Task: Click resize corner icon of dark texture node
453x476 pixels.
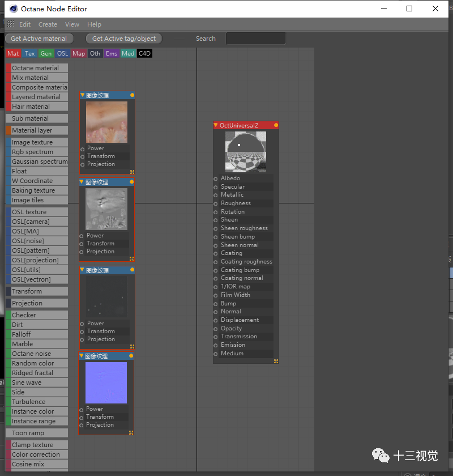Action: [132, 346]
